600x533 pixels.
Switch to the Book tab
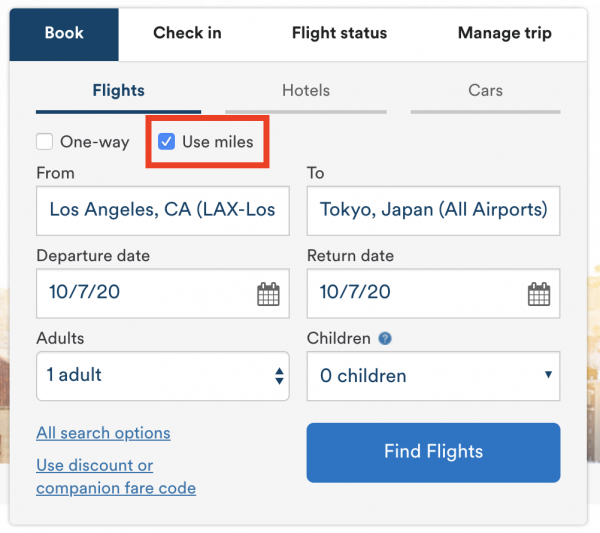tap(64, 34)
